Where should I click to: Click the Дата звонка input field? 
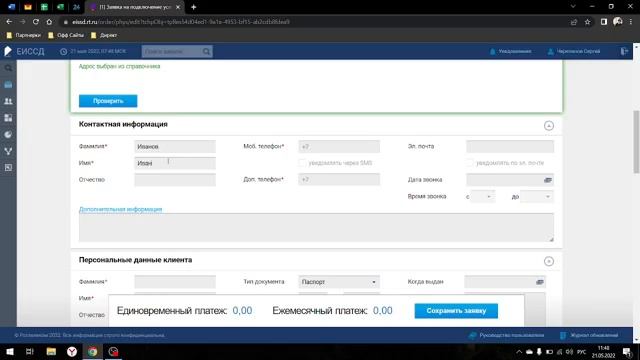tap(510, 180)
